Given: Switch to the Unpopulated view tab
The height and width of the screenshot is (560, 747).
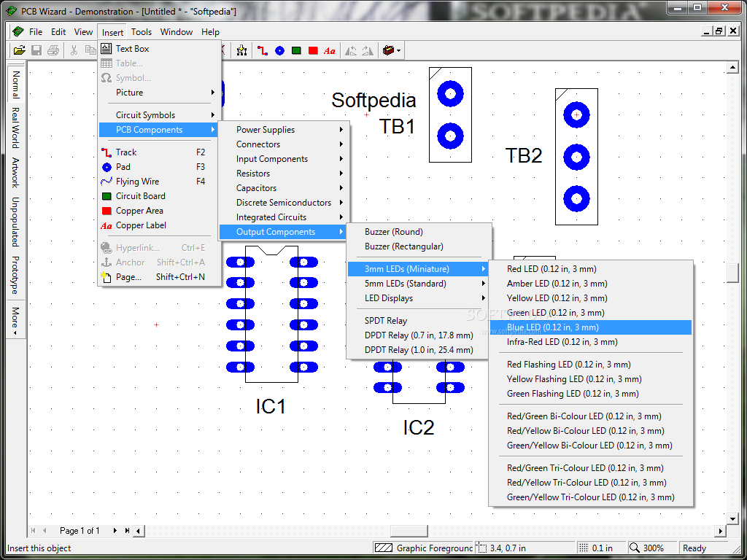Looking at the screenshot, I should coord(16,222).
